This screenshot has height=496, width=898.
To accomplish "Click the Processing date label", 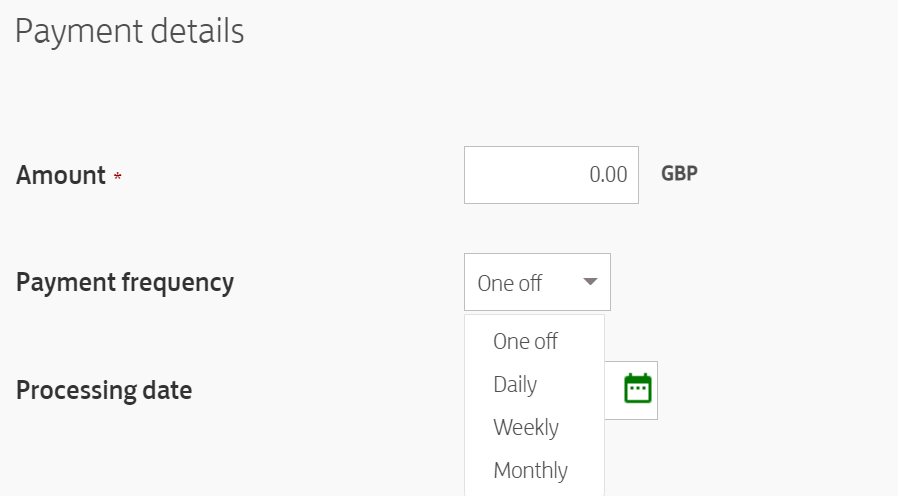I will [x=104, y=391].
